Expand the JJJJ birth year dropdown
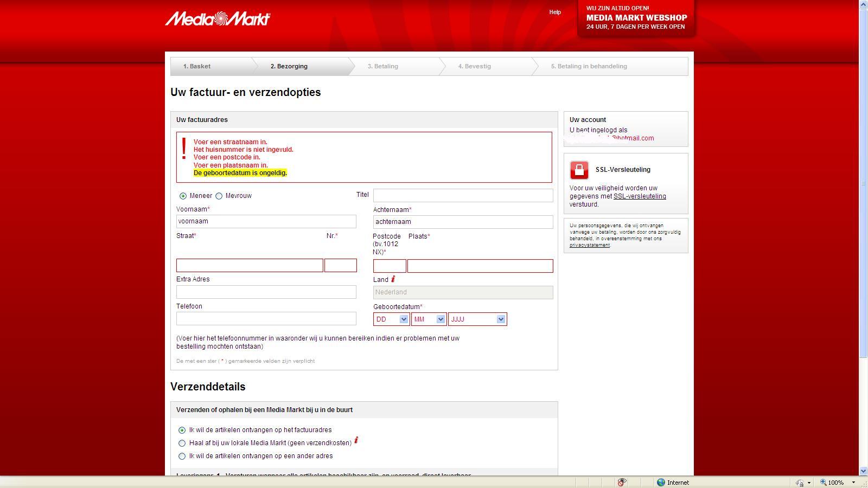 click(477, 319)
